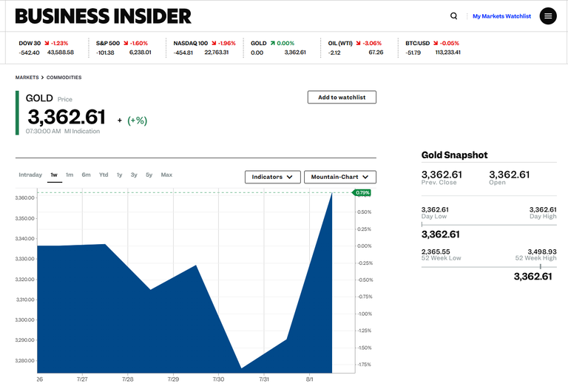Image resolution: width=568 pixels, height=392 pixels.
Task: Click 07:30:00 AM MI Indication timestamp
Action: pos(63,131)
